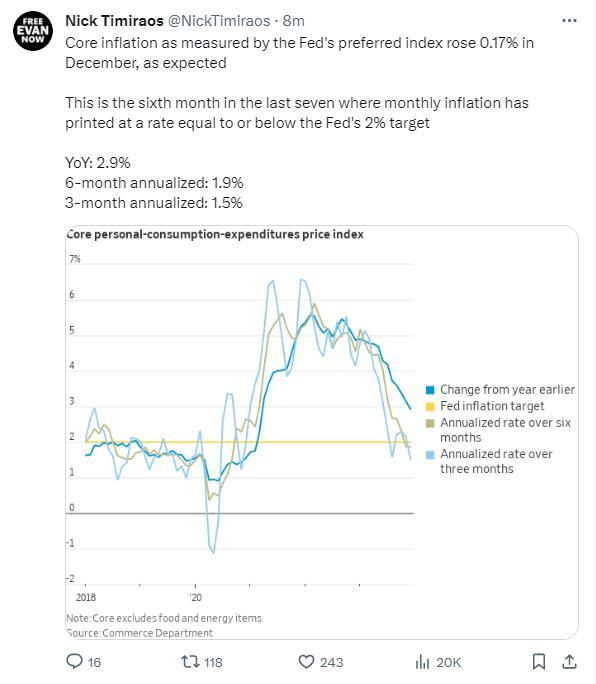Click the 243 likes count
Image resolution: width=596 pixels, height=684 pixels.
[331, 662]
